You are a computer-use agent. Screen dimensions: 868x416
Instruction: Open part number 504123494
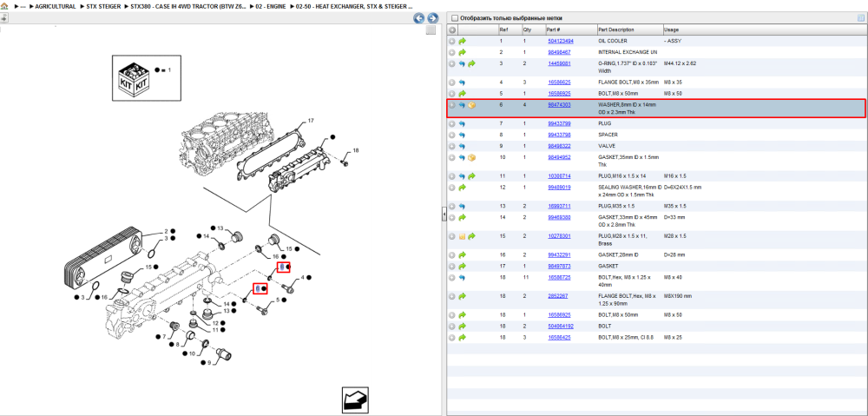point(561,41)
